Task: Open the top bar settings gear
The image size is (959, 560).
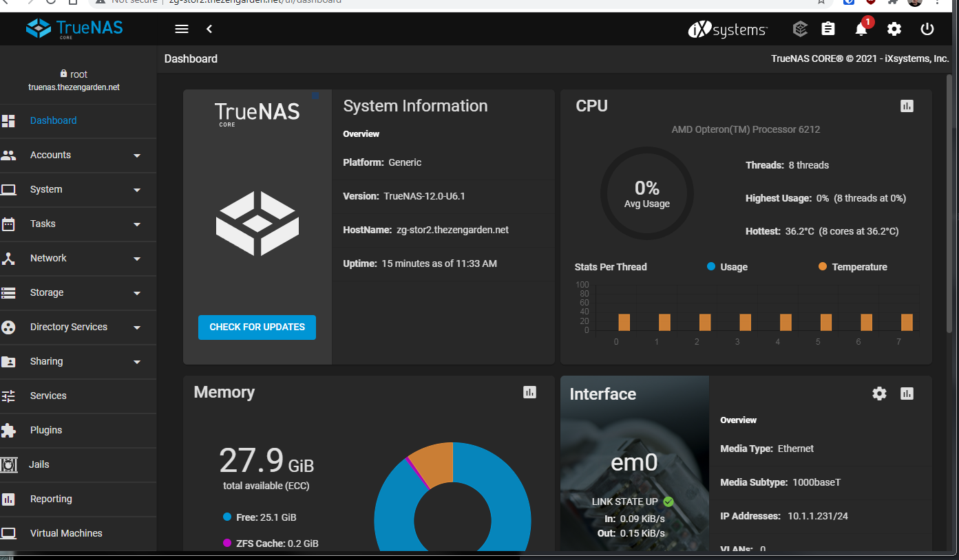Action: [894, 29]
